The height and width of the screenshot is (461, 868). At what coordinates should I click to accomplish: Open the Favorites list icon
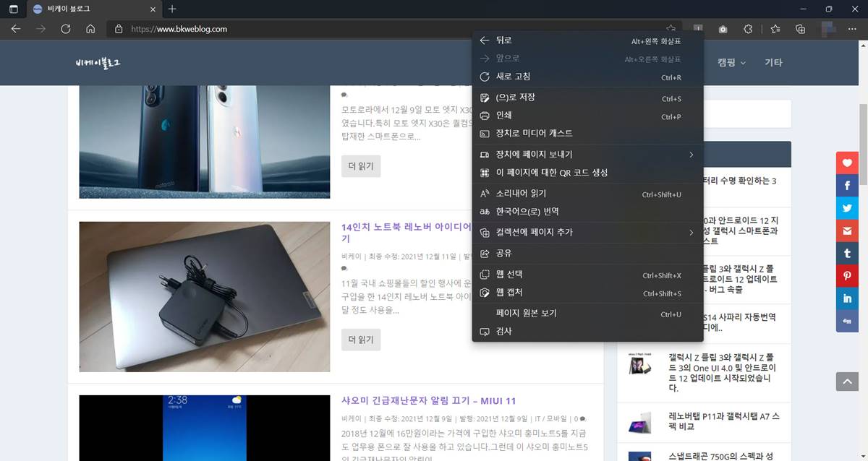click(x=775, y=29)
